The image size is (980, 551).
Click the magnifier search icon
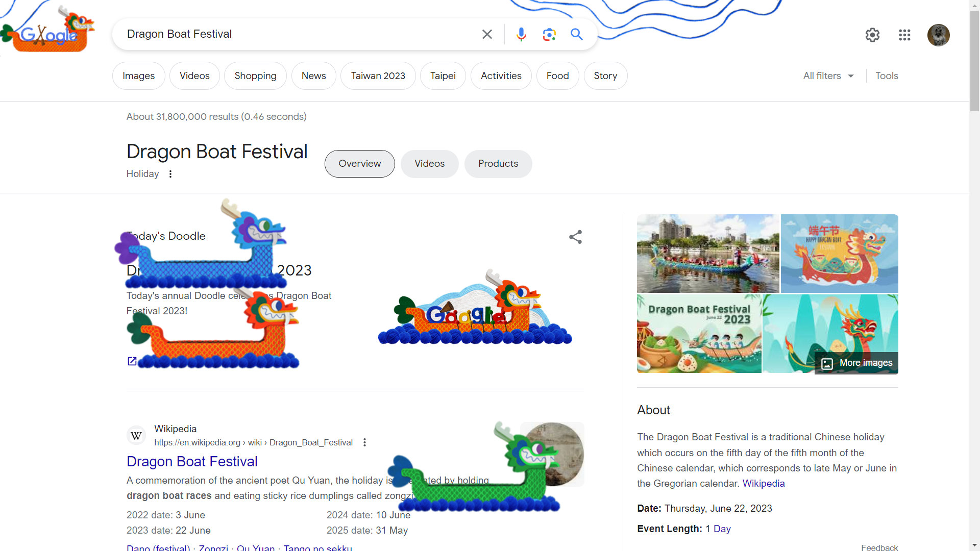pos(577,34)
